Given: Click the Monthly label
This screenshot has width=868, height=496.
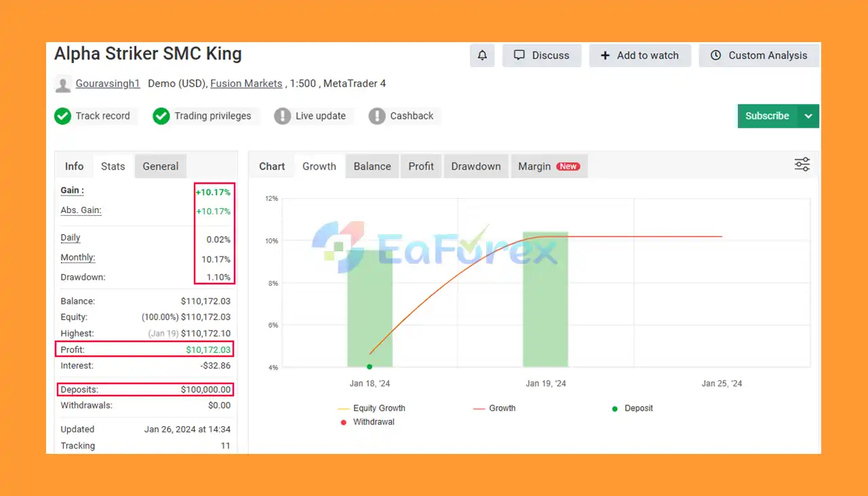Looking at the screenshot, I should pyautogui.click(x=78, y=258).
